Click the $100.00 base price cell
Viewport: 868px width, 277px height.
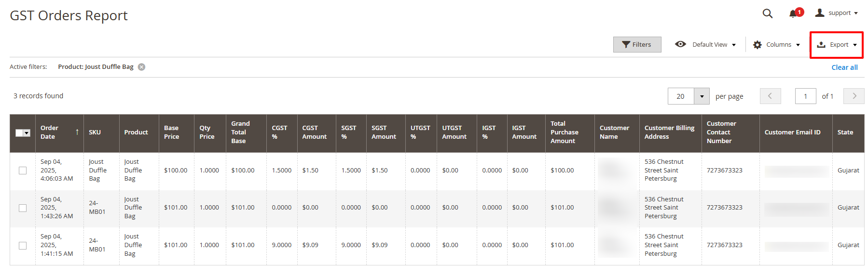176,171
